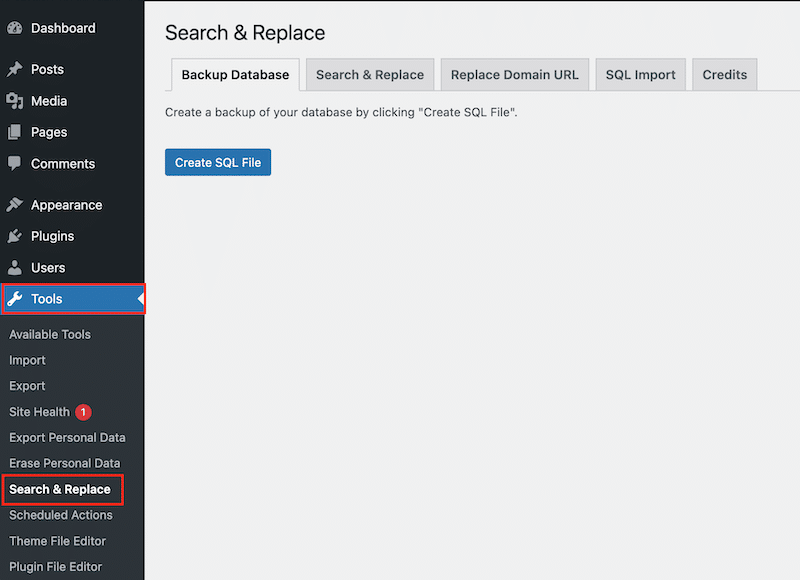
Task: Click the red Site Health notification badge
Action: 83,412
